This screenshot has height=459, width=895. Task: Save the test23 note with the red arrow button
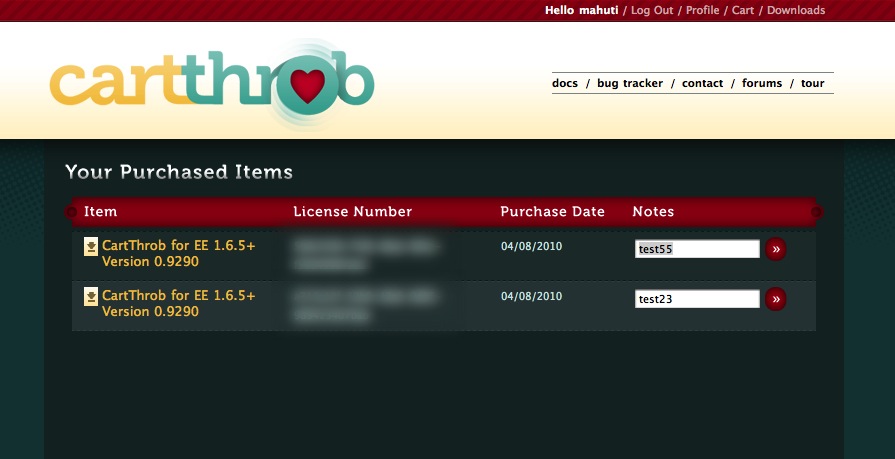tap(776, 299)
